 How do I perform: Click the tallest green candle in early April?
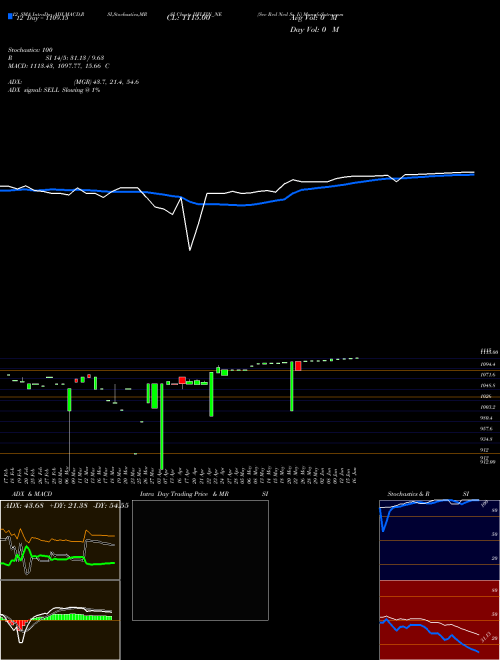pos(162,426)
